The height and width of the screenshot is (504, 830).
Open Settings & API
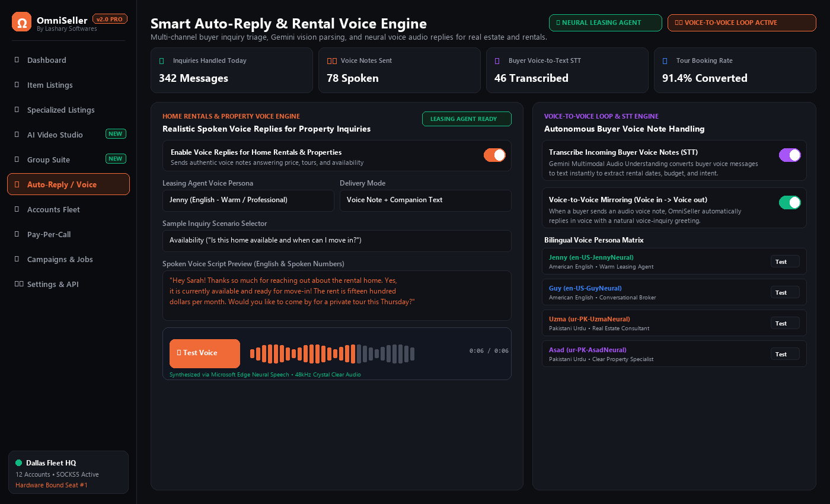[68, 284]
